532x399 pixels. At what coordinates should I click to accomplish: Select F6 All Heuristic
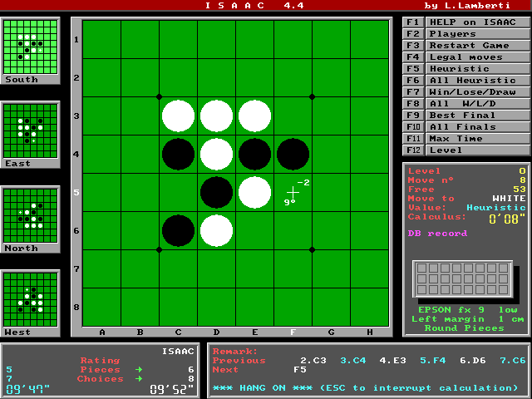point(465,80)
